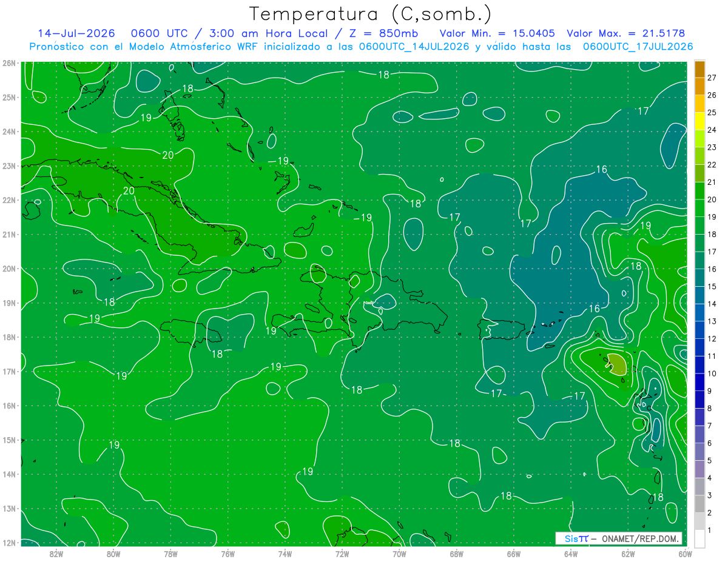Click the latitude label '19N'

pos(8,303)
